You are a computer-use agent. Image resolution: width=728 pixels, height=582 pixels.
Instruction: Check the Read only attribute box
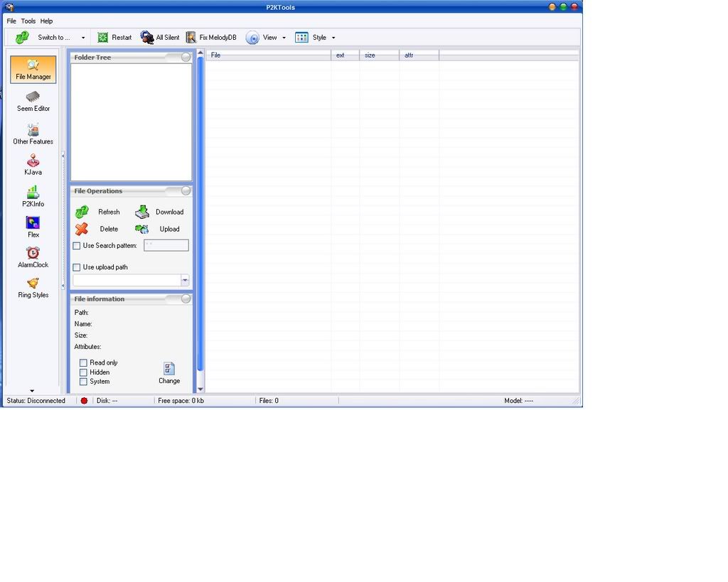point(83,363)
